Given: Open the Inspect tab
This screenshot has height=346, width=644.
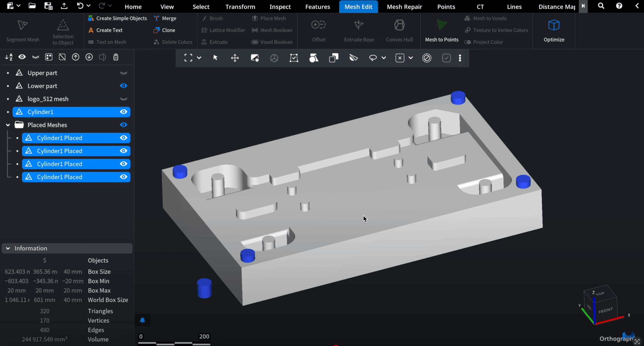Looking at the screenshot, I should tap(280, 7).
